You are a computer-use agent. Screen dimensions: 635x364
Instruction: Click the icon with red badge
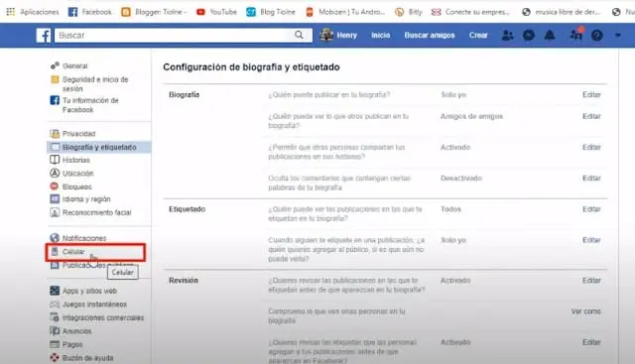[575, 35]
